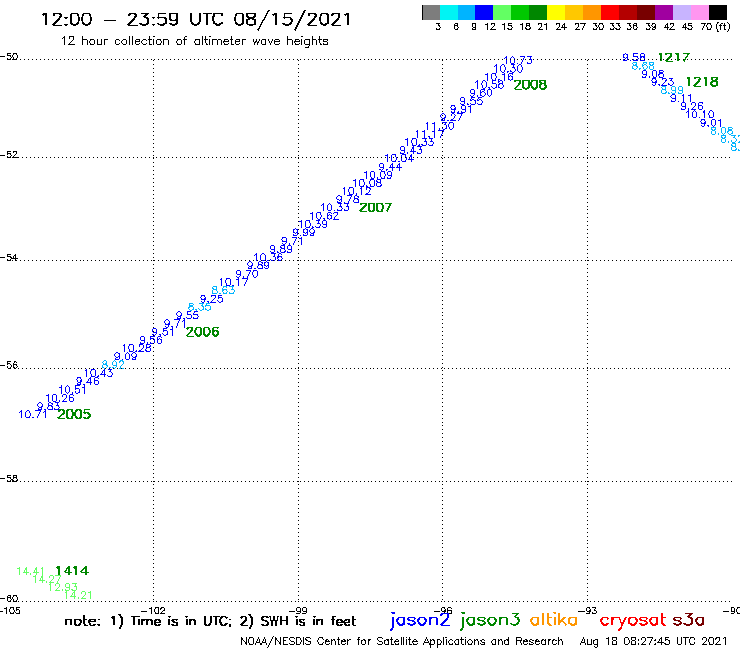Click the 10.04 wave height reading

[x=399, y=158]
